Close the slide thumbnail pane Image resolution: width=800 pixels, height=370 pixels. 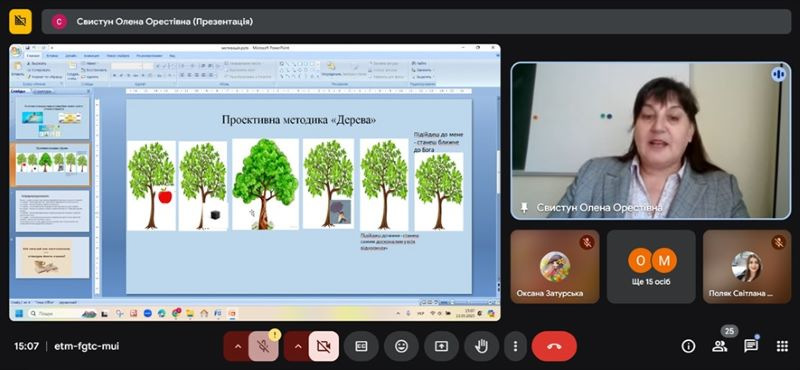point(89,91)
